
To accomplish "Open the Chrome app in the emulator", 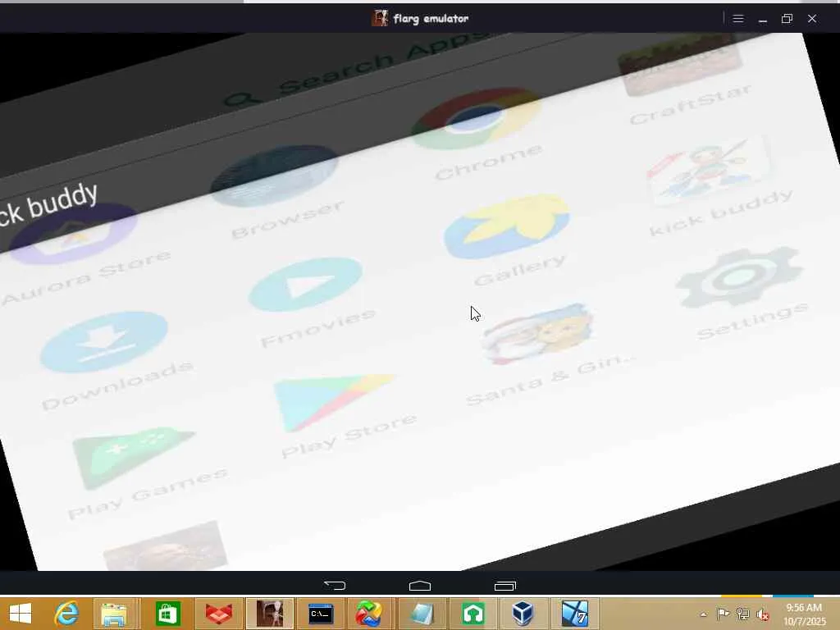I will pos(476,119).
